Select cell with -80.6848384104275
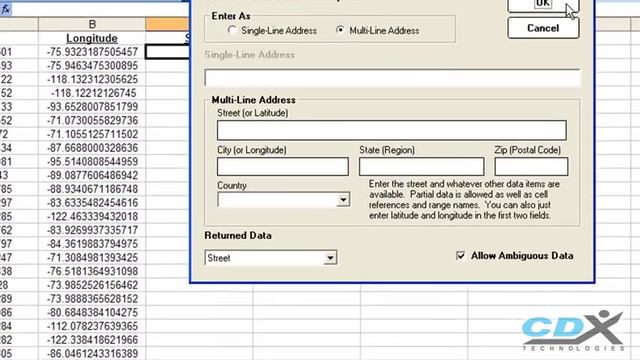Viewport: 640px width, 360px height. (x=92, y=312)
